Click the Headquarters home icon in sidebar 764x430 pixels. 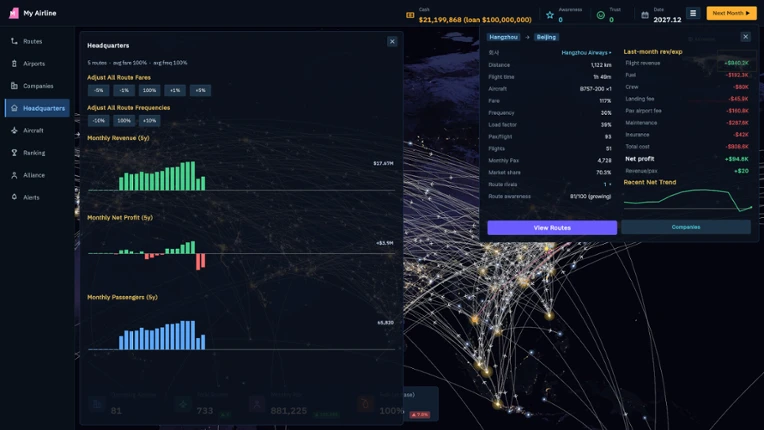click(14, 108)
